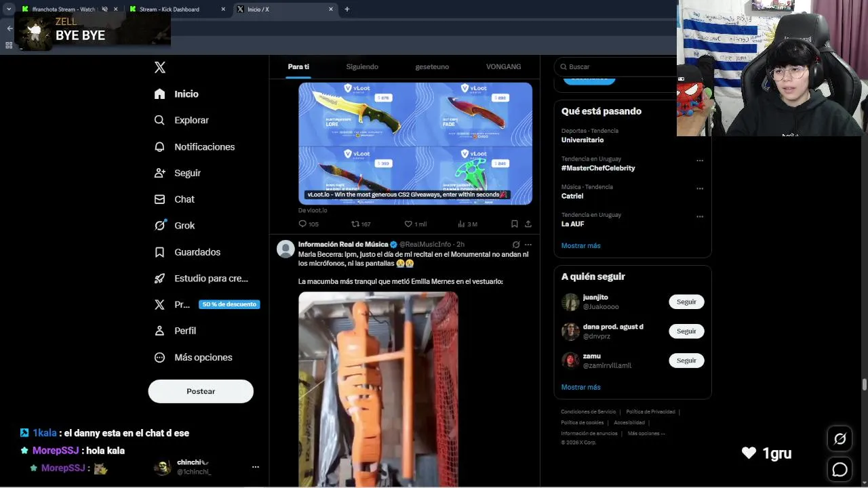Open more options for Catriel trend
Viewport: 868px width, 488px height.
pos(700,188)
